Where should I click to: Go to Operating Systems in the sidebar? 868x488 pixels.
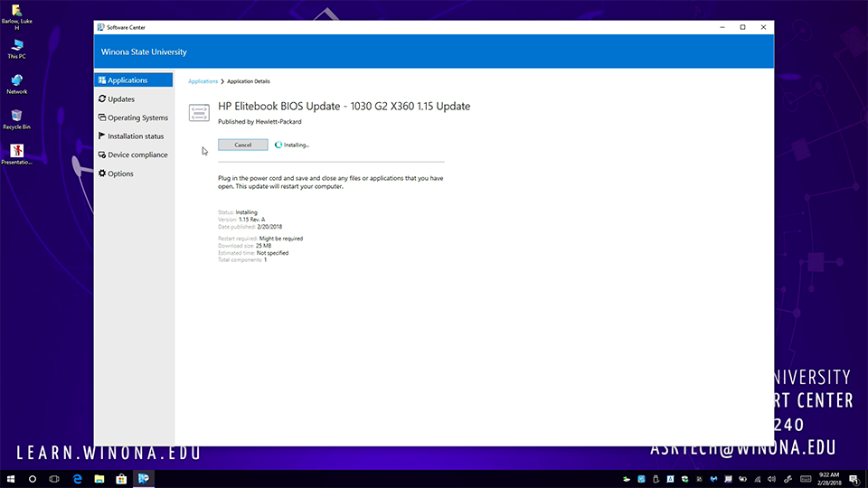[137, 117]
